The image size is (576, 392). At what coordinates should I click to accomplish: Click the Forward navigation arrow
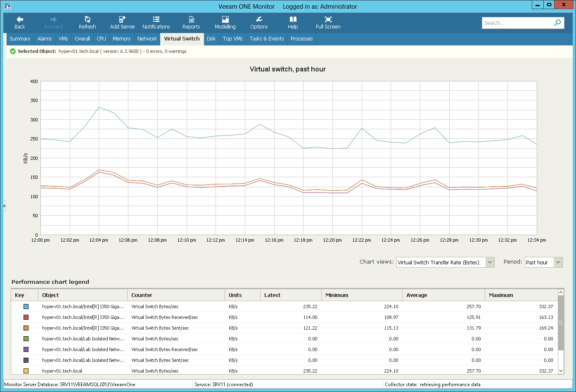(x=53, y=23)
